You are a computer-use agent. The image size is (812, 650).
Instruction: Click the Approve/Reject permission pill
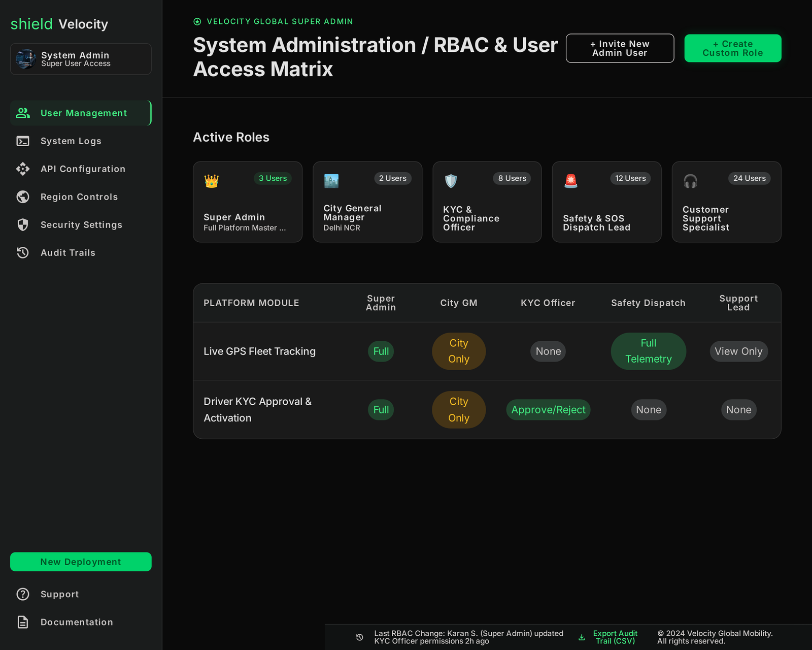[x=548, y=410]
